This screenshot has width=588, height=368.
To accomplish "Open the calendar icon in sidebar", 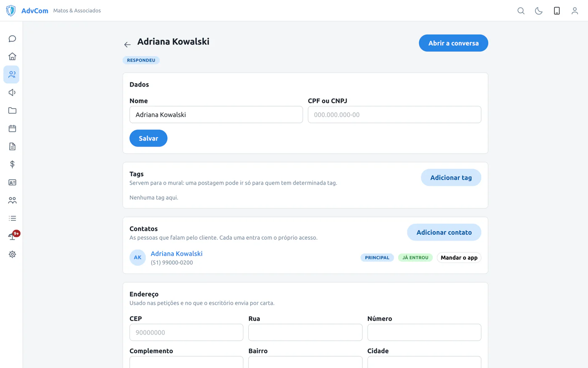I will (12, 128).
